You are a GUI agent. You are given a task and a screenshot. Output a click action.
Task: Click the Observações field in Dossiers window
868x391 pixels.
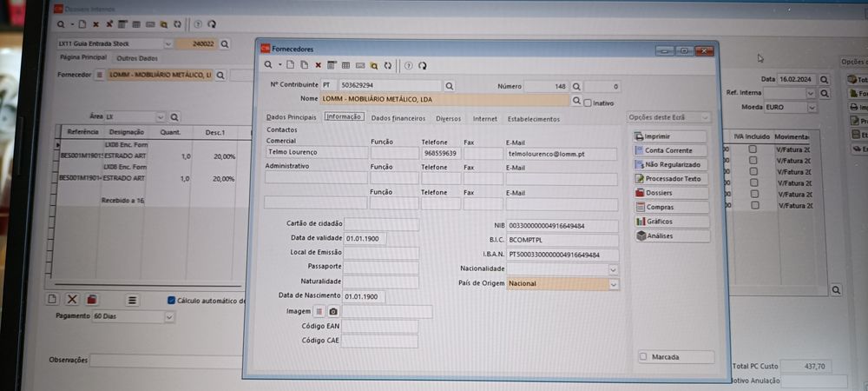click(166, 361)
